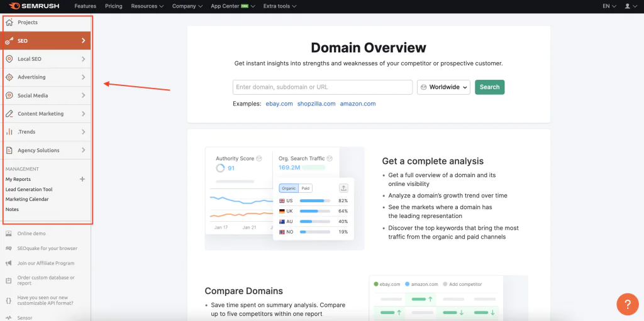Open My Reports
The width and height of the screenshot is (644, 321).
(x=18, y=180)
